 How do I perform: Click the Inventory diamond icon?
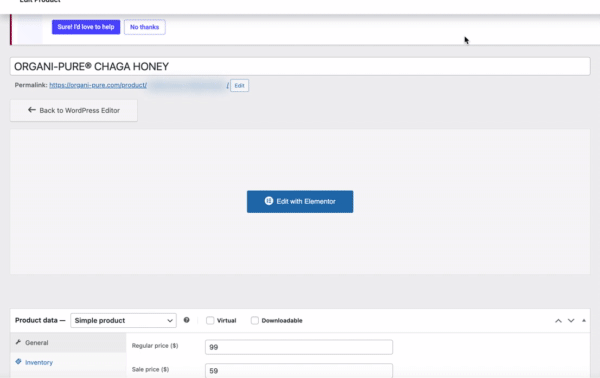pos(18,362)
